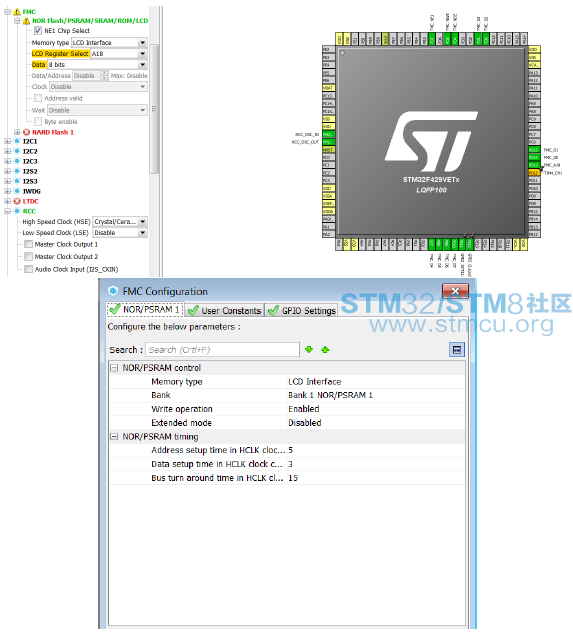The width and height of the screenshot is (573, 633).
Task: Click the ST logo on the chip view
Action: click(x=431, y=141)
